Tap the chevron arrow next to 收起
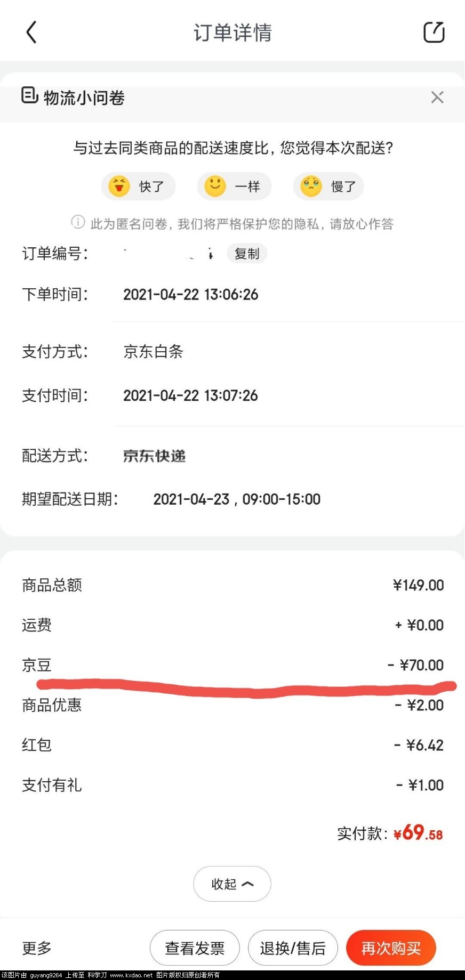This screenshot has width=465, height=980. [x=248, y=884]
